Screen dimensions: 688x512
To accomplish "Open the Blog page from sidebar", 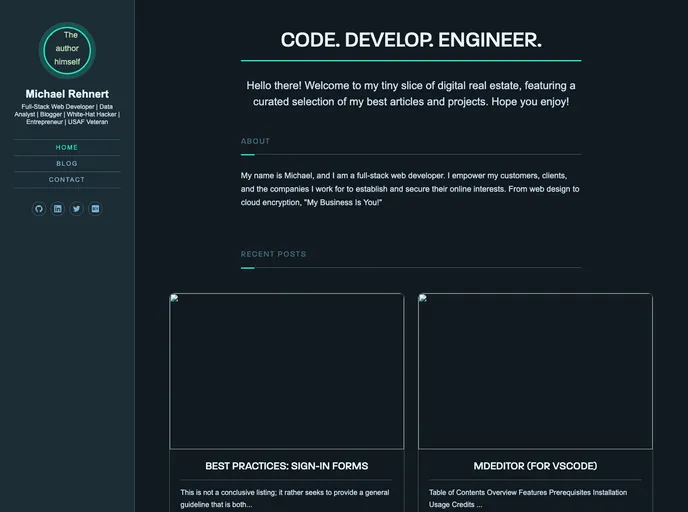I will (x=67, y=163).
